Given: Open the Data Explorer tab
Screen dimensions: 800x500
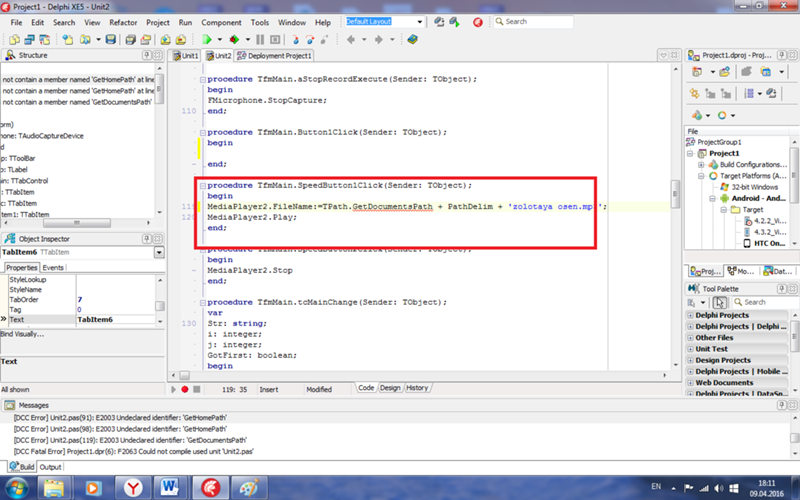Looking at the screenshot, I should pos(779,271).
